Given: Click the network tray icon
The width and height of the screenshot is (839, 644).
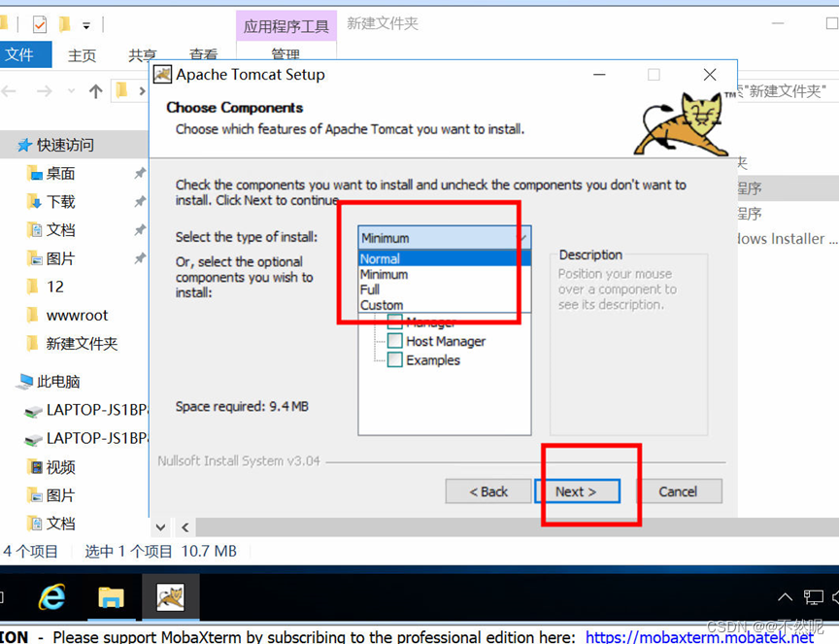Looking at the screenshot, I should 814,597.
